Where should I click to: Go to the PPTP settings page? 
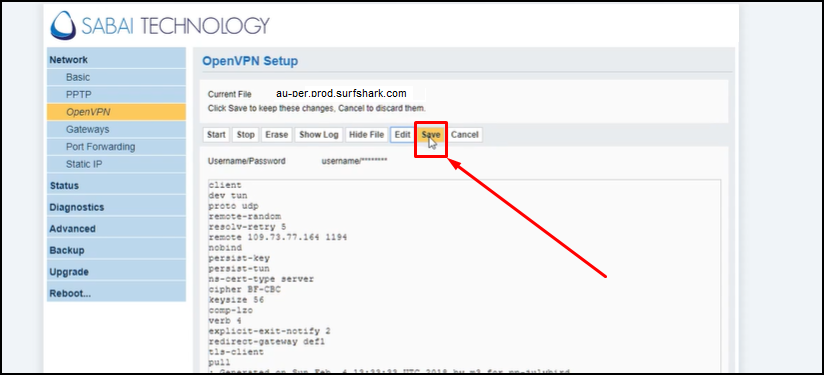(x=116, y=95)
